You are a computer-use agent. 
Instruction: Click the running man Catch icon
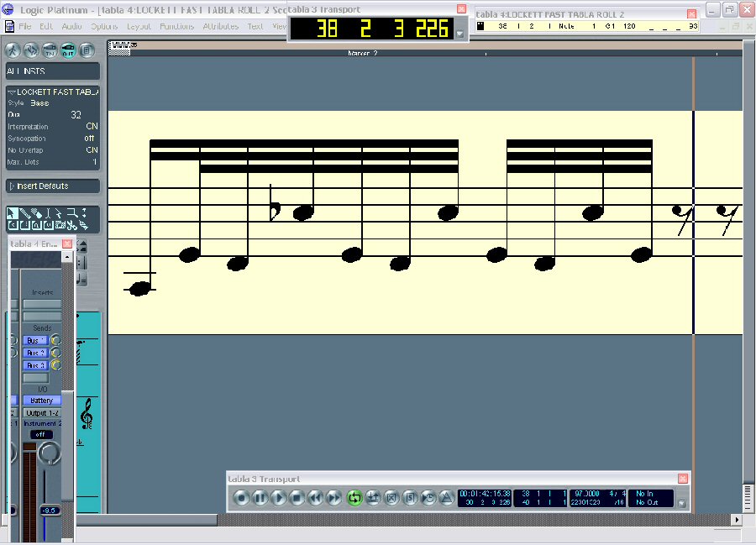pyautogui.click(x=13, y=50)
